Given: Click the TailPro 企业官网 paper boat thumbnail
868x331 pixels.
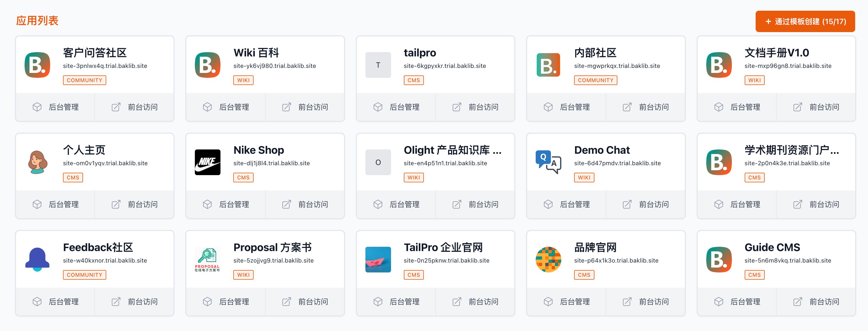Looking at the screenshot, I should point(378,259).
